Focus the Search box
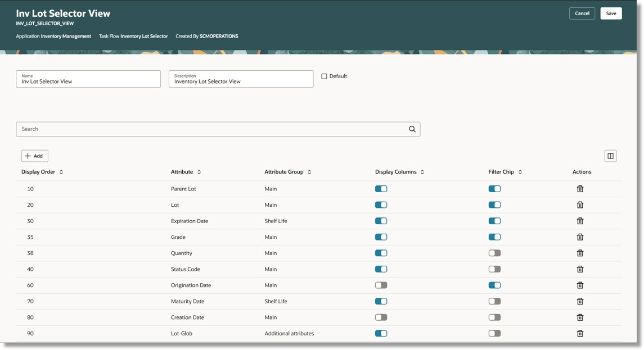This screenshot has width=644, height=350. click(218, 129)
